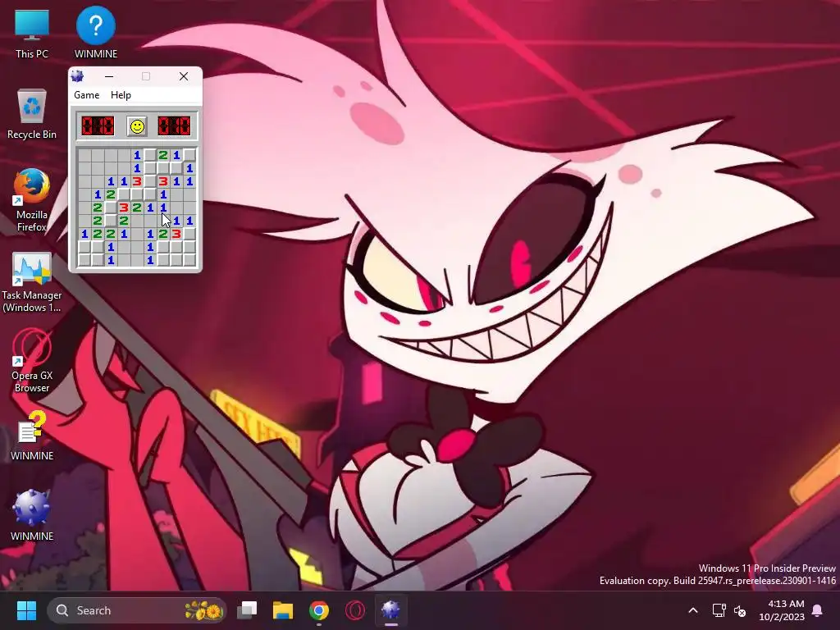Select the Mozilla Firefox desktop shortcut
The image size is (840, 630).
pyautogui.click(x=32, y=200)
